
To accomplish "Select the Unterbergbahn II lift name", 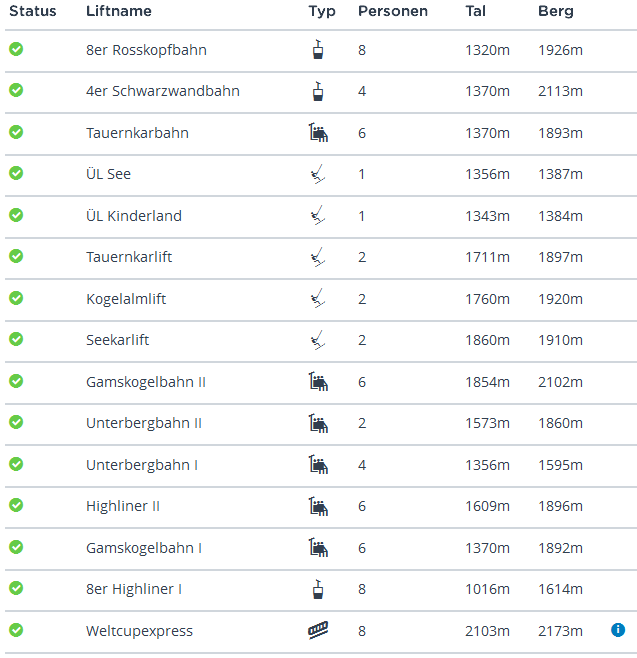I will click(144, 423).
